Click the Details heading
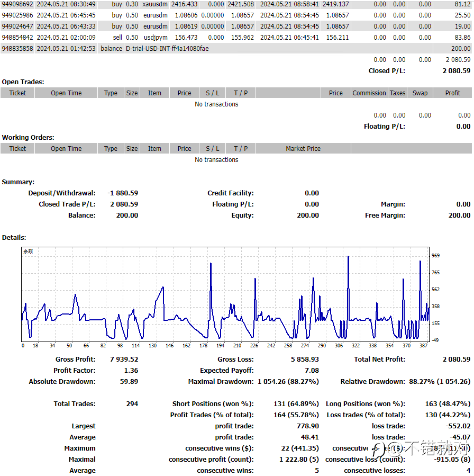The height and width of the screenshot is (476, 474). coord(14,237)
